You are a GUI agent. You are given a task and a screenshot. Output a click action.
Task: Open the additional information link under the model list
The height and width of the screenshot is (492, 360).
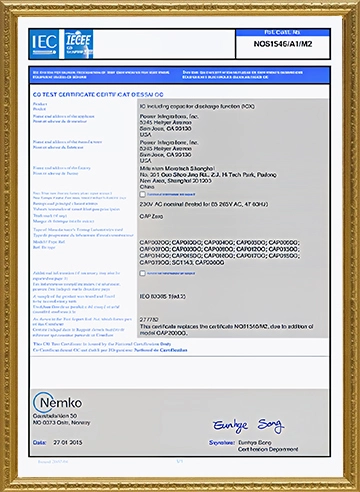(171, 273)
